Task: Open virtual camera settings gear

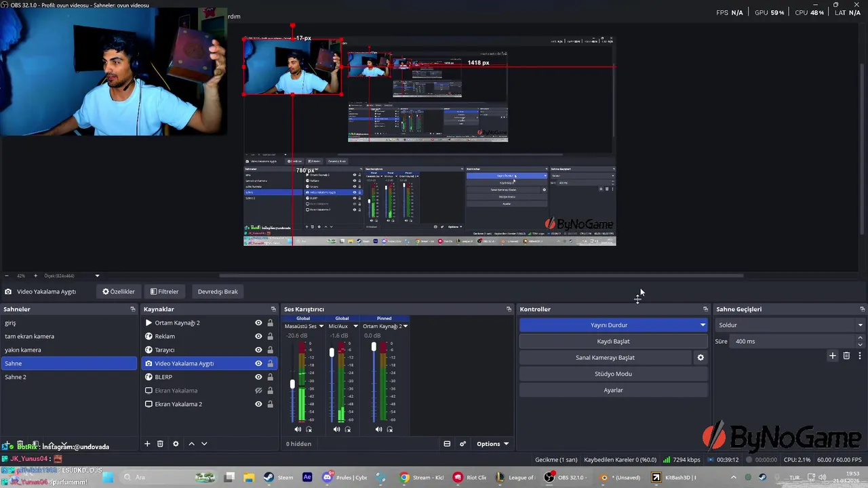Action: [x=701, y=358]
